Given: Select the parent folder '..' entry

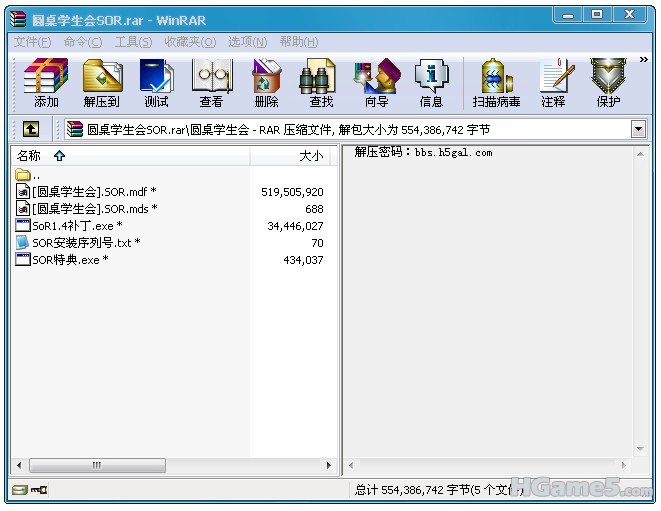Looking at the screenshot, I should (28, 175).
